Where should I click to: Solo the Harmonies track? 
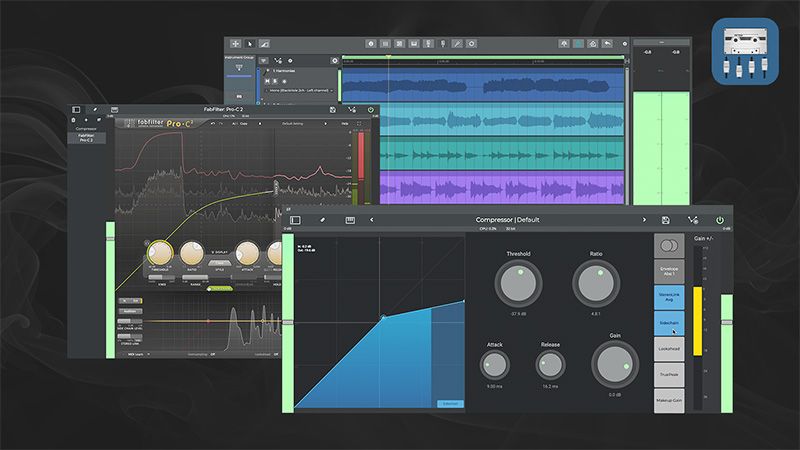point(276,81)
